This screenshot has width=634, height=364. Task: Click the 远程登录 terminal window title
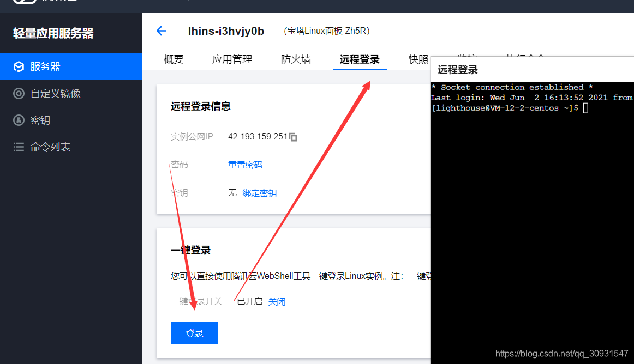(x=458, y=70)
